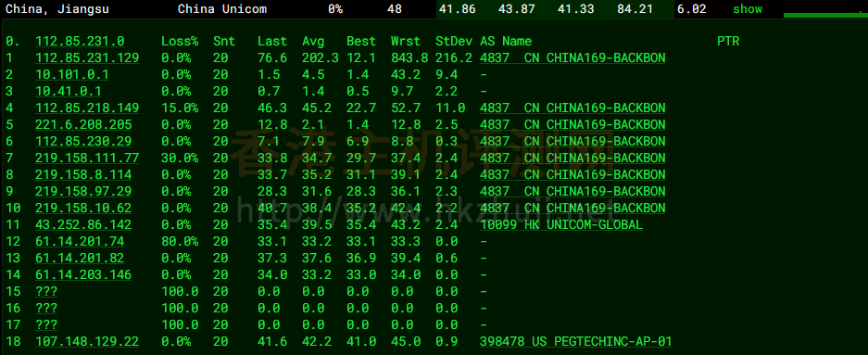Open hop 4 IP 112.85.218.149
The height and width of the screenshot is (355, 868).
point(87,108)
